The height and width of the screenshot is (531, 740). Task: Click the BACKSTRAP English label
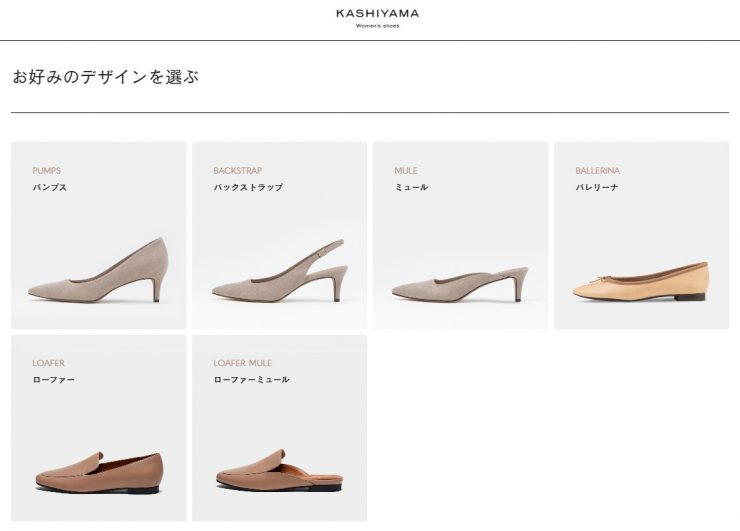[237, 171]
